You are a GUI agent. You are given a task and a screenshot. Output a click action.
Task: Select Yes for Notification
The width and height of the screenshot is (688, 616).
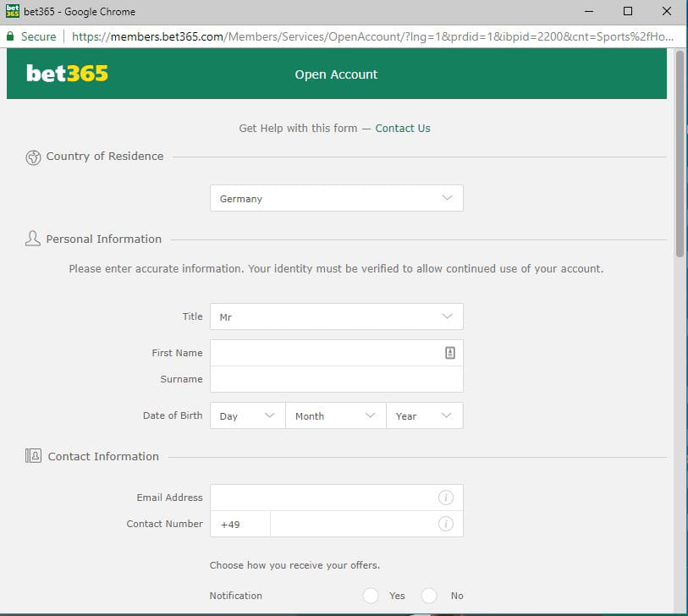371,596
